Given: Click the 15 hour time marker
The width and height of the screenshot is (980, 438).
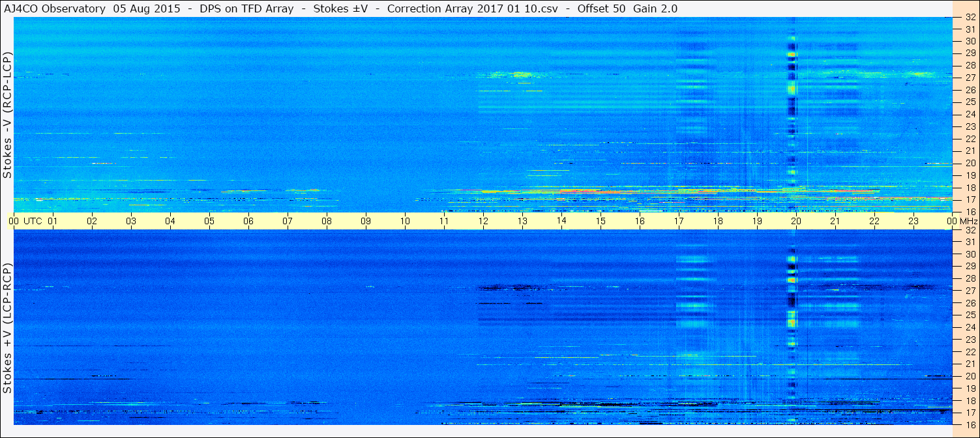Looking at the screenshot, I should pyautogui.click(x=601, y=221).
